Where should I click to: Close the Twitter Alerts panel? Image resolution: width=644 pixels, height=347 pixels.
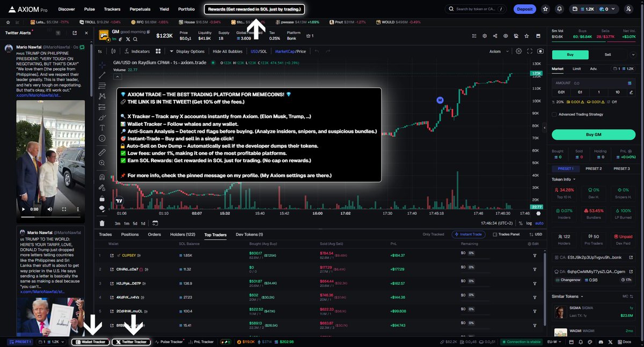pos(87,33)
